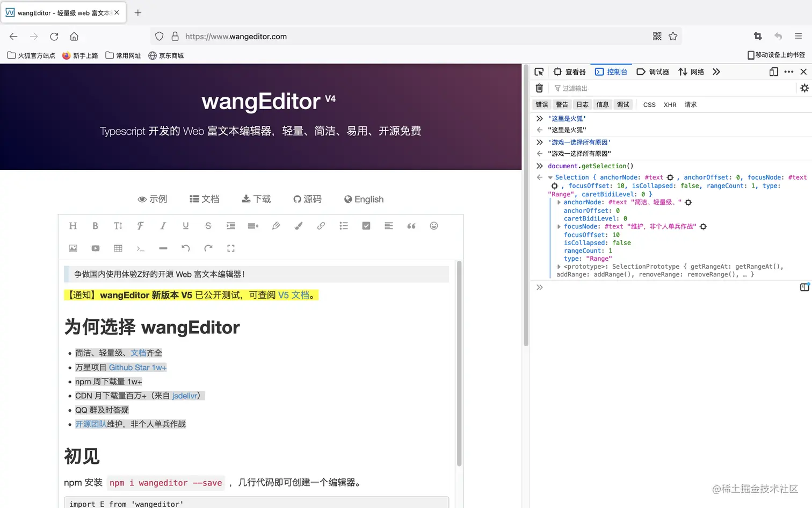This screenshot has width=812, height=508.
Task: Open hidden devtools panels via chevron
Action: pyautogui.click(x=716, y=71)
